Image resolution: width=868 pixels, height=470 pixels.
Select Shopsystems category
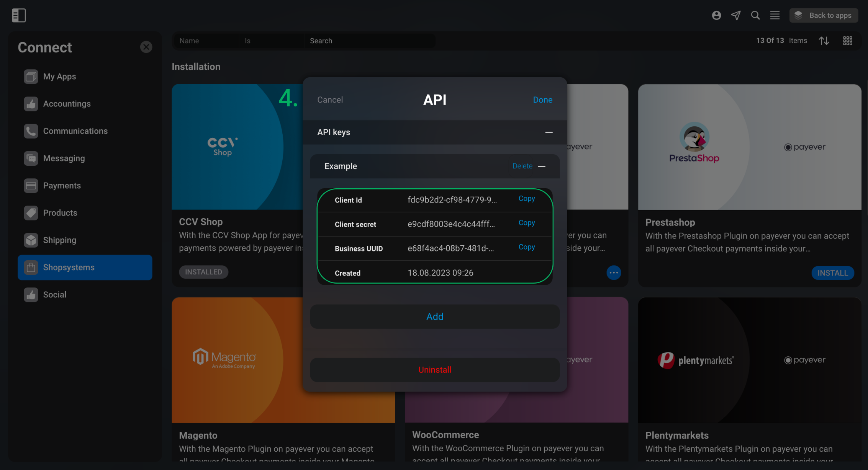pos(85,267)
